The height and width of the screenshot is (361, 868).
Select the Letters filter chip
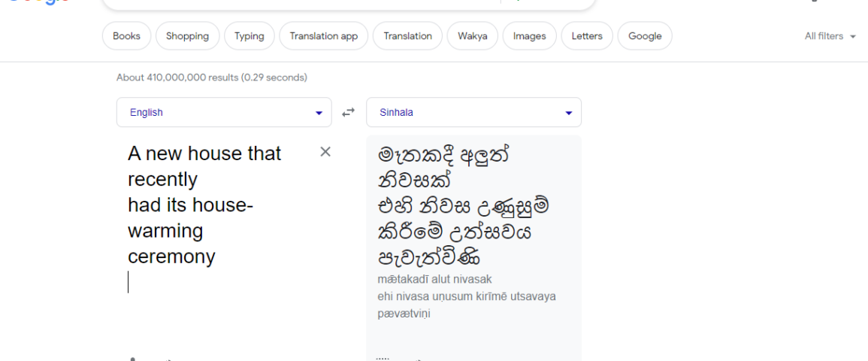click(587, 36)
